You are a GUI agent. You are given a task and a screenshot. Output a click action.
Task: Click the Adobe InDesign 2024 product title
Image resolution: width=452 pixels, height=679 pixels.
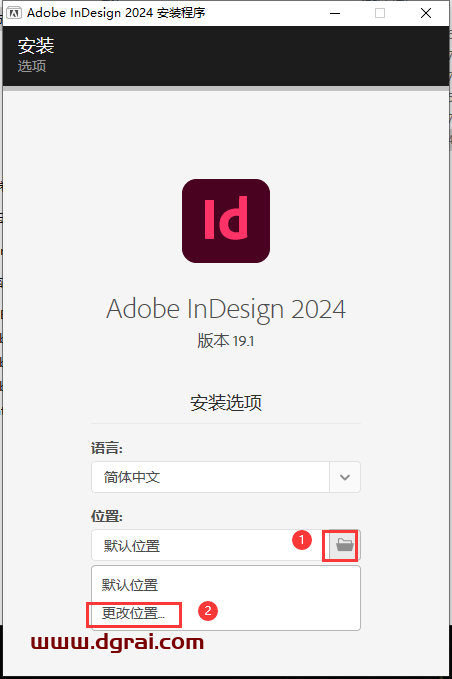click(226, 309)
